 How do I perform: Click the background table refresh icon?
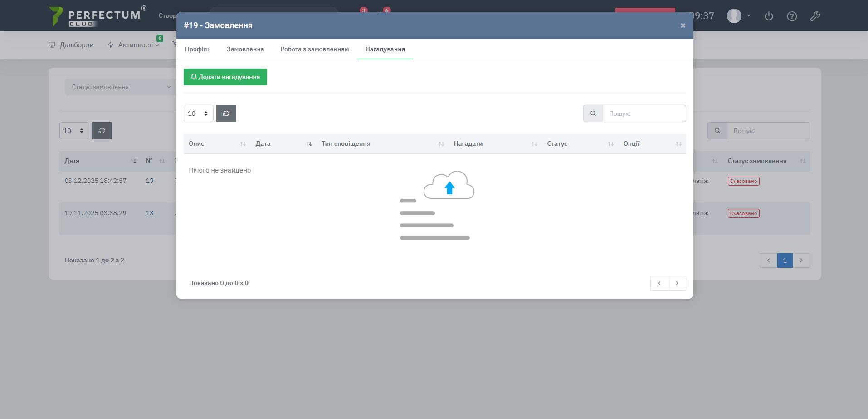coord(102,131)
